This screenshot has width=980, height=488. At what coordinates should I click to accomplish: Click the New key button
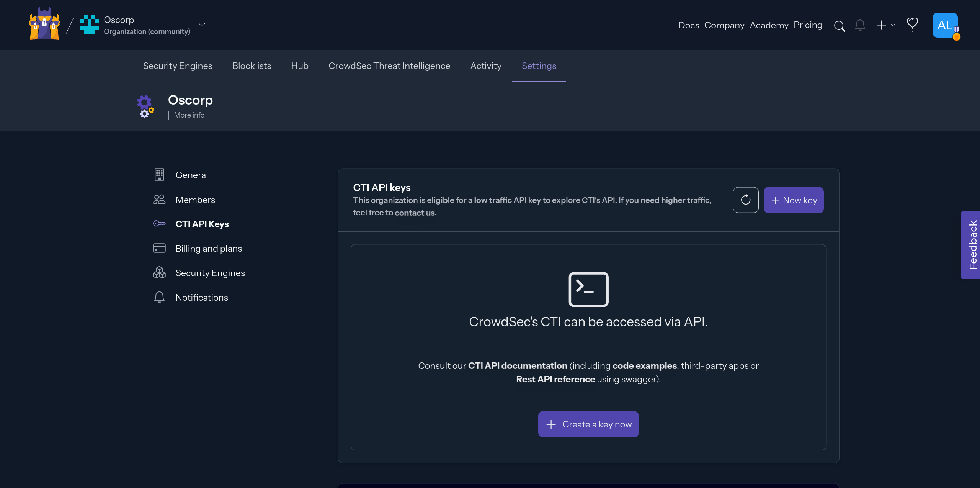tap(793, 200)
